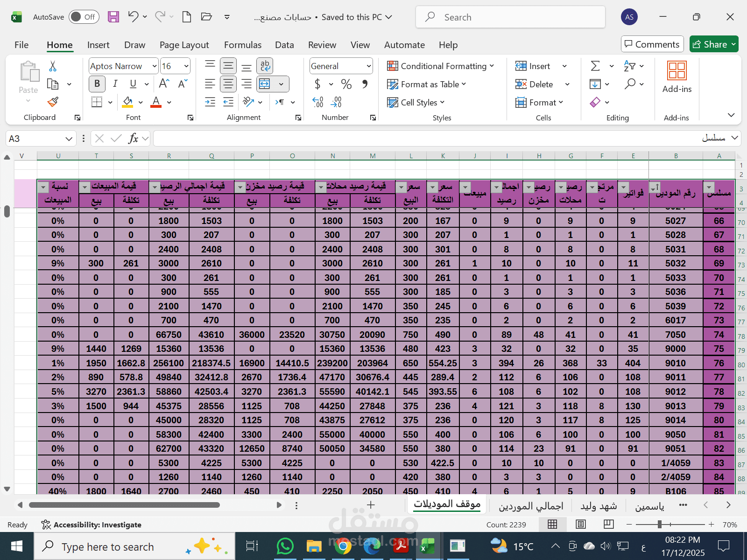Decrease decimal places
The width and height of the screenshot is (747, 560).
click(336, 102)
